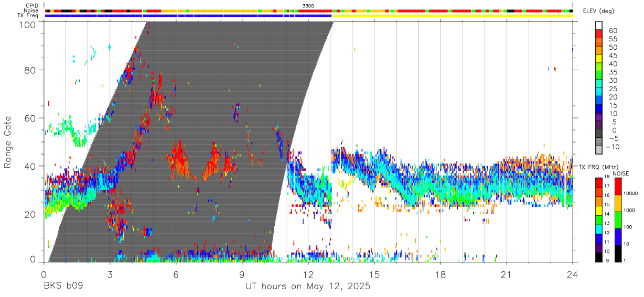This screenshot has height=297, width=644.
Task: Click the 60 tick label on Range Gate axis
Action: pos(30,118)
